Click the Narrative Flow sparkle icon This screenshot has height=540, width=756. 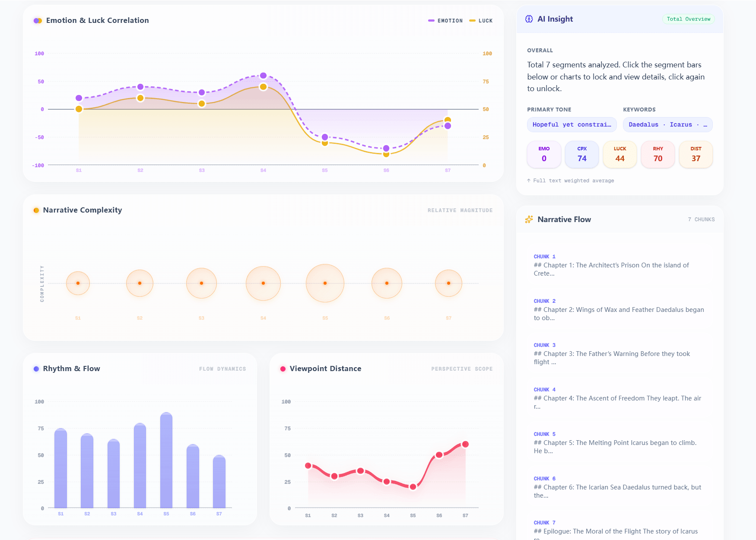(529, 219)
